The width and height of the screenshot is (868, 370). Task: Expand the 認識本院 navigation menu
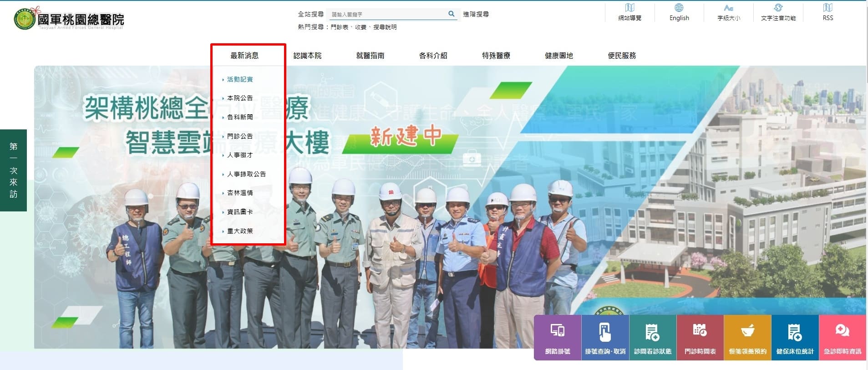[x=307, y=56]
